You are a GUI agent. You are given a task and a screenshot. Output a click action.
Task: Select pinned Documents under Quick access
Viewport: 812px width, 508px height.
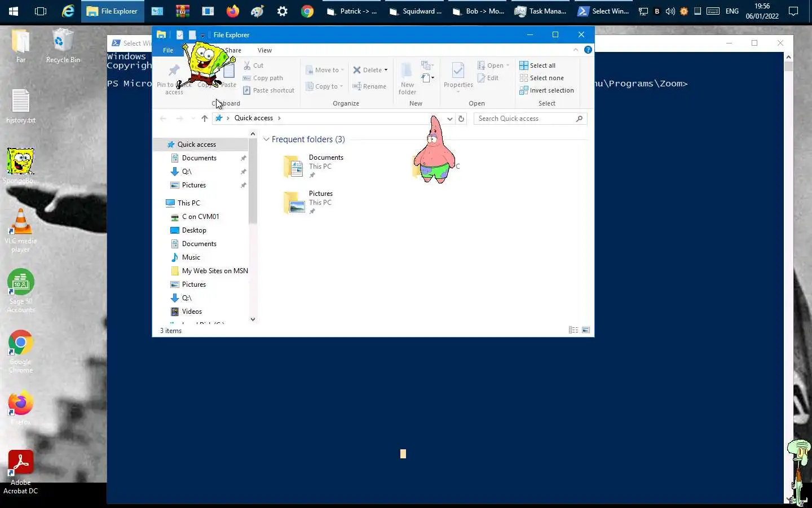coord(200,158)
